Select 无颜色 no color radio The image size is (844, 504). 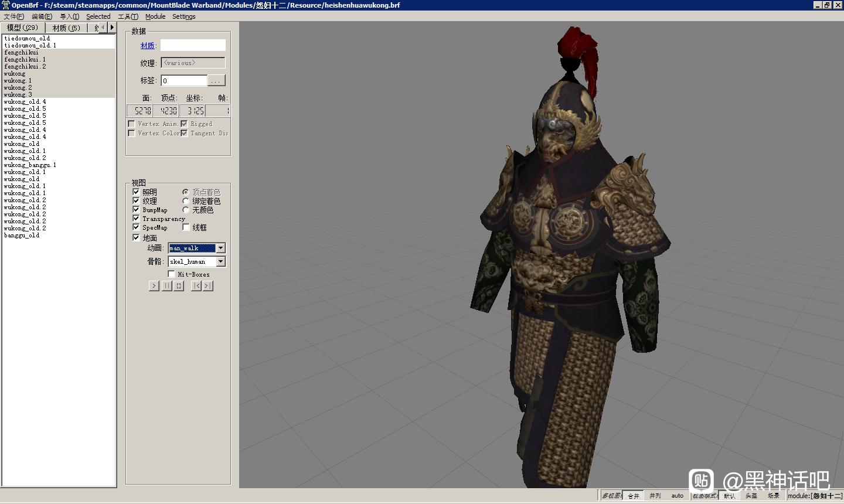186,210
